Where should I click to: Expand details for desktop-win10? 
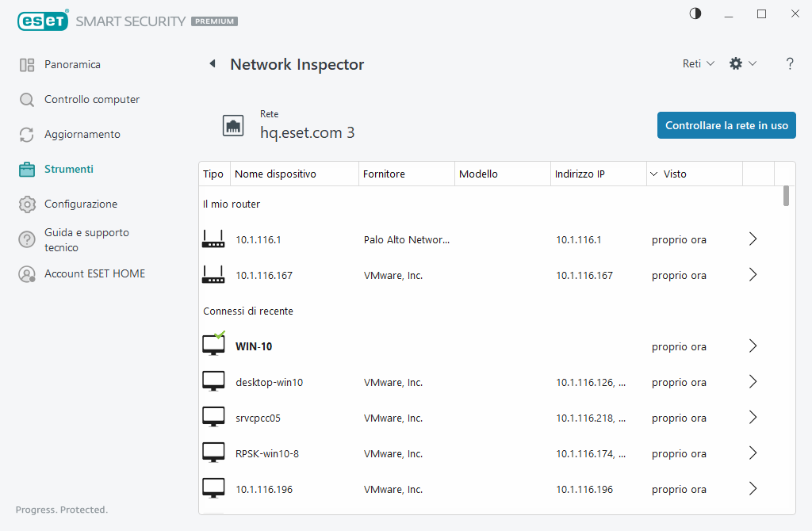click(752, 381)
